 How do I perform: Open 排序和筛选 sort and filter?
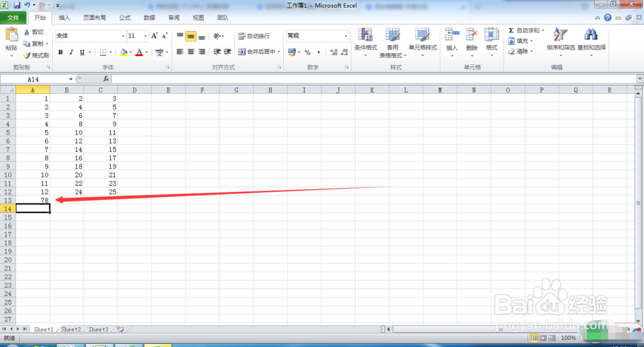561,41
